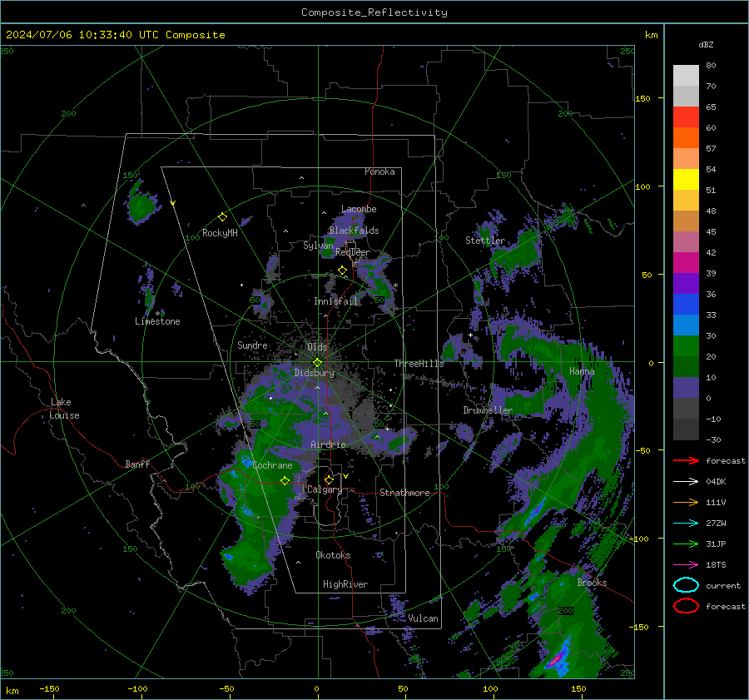Click the -30 dBZ value in legend
Screen dimensions: 749x700
pyautogui.click(x=713, y=440)
